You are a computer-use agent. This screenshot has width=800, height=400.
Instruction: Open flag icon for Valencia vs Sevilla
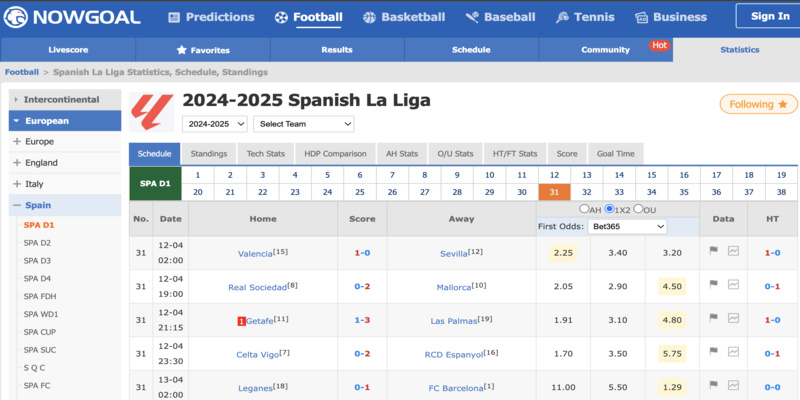click(x=714, y=251)
